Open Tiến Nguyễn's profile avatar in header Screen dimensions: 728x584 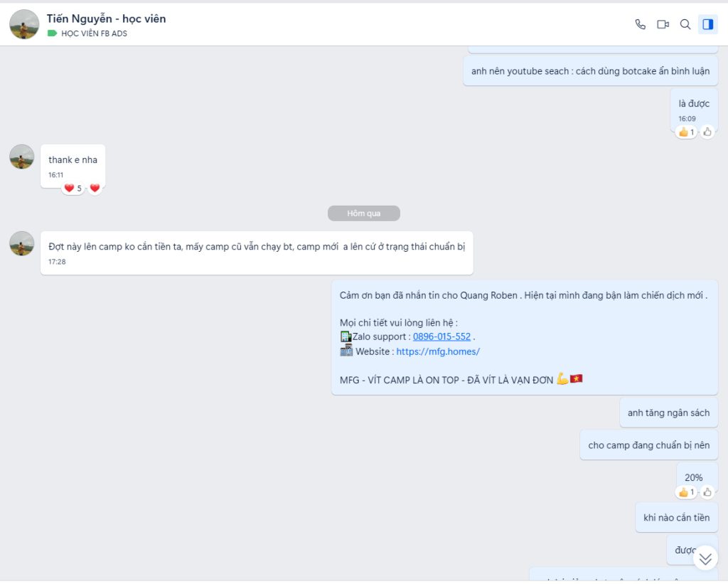tap(24, 24)
